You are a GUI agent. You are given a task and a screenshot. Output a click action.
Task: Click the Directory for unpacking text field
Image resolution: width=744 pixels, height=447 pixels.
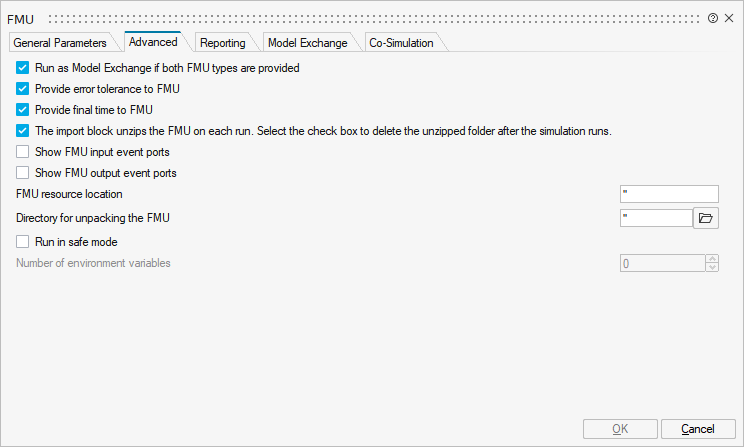pyautogui.click(x=655, y=217)
